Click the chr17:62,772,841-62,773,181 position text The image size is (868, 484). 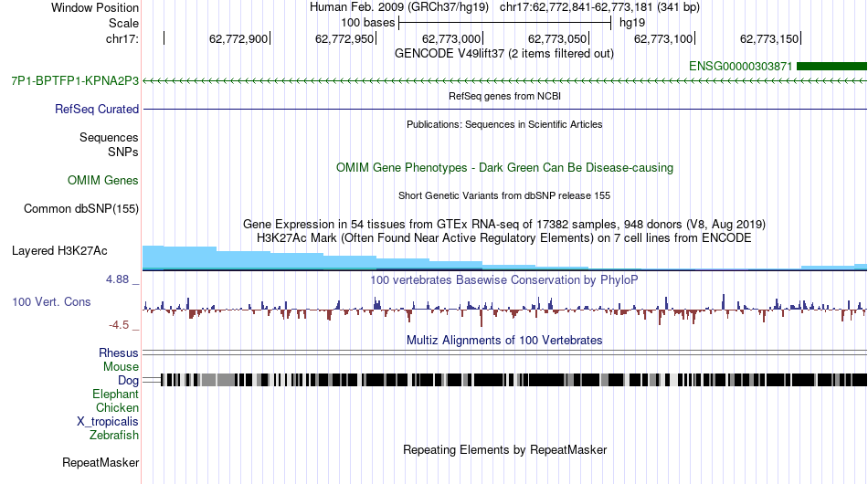[x=599, y=7]
